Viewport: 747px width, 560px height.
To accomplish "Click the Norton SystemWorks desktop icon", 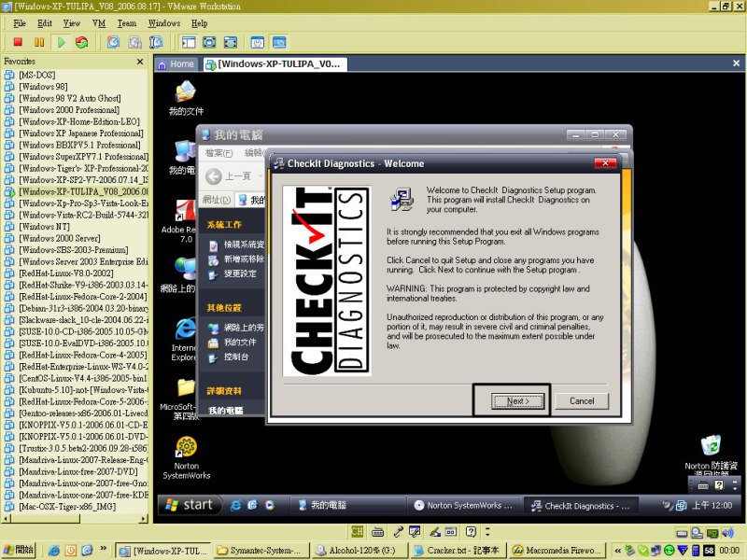I will click(186, 457).
